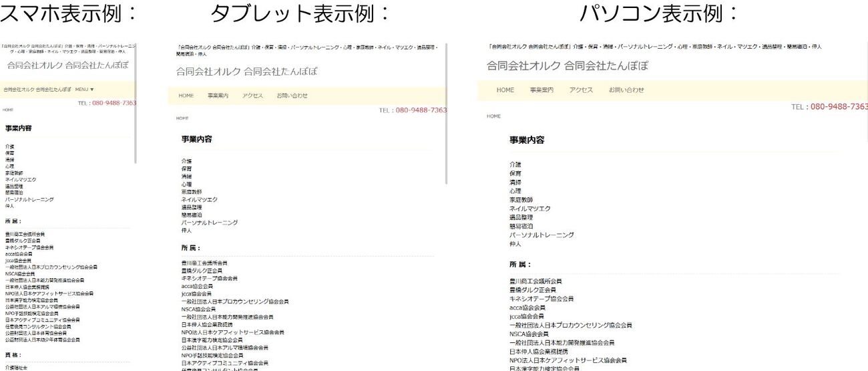Select 事業案内 in the PC preview menu
Image resolution: width=868 pixels, height=371 pixels.
pyautogui.click(x=541, y=90)
